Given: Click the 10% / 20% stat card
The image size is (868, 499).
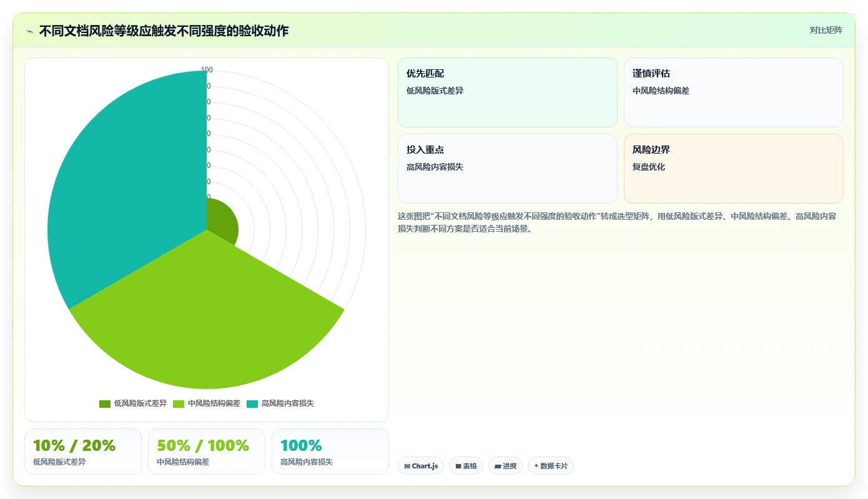Looking at the screenshot, I should coord(83,452).
